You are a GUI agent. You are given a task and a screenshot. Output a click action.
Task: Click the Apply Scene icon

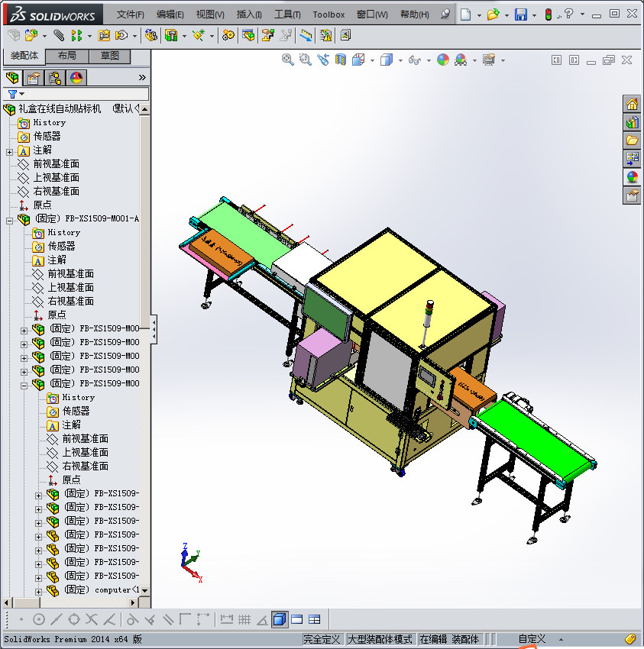(461, 60)
